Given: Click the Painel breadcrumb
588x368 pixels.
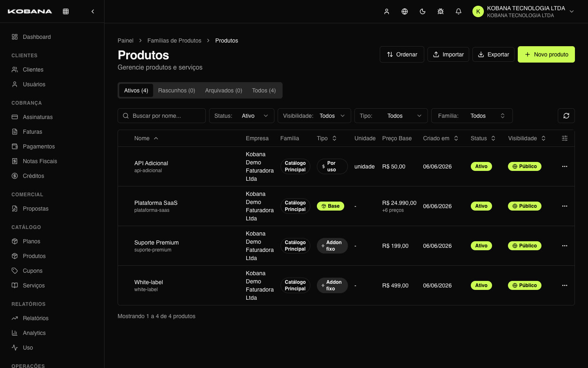Looking at the screenshot, I should tap(125, 40).
